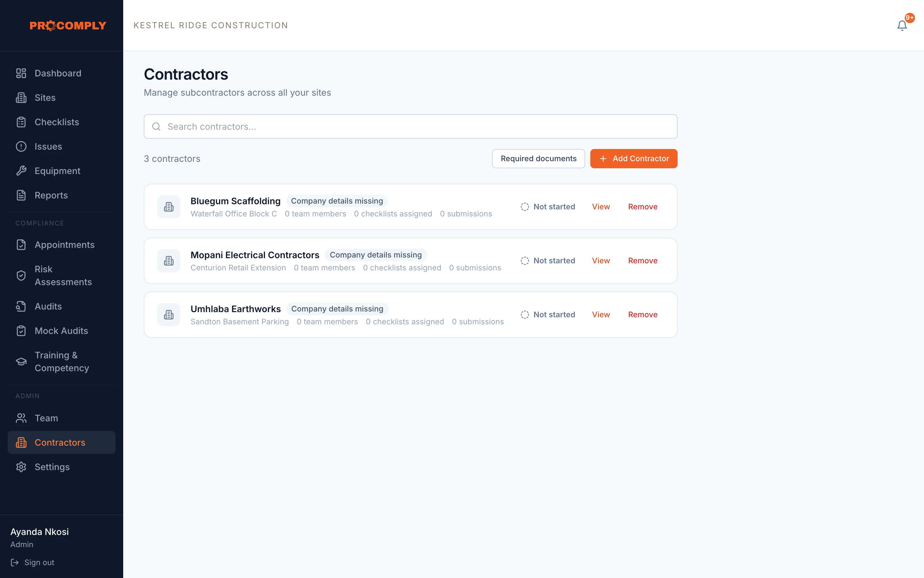Click the Mock Audits clipboard-check icon
Screen dimensions: 924x578
point(21,331)
